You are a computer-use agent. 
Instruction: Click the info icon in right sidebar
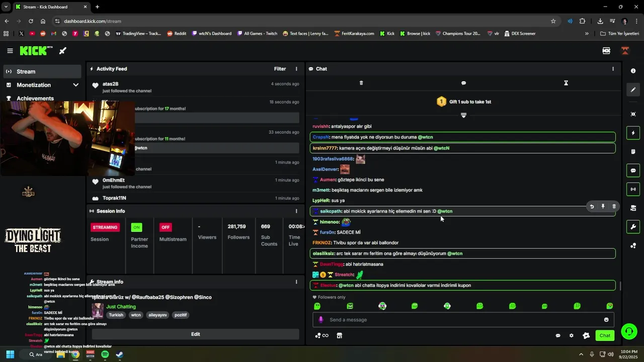(x=633, y=71)
